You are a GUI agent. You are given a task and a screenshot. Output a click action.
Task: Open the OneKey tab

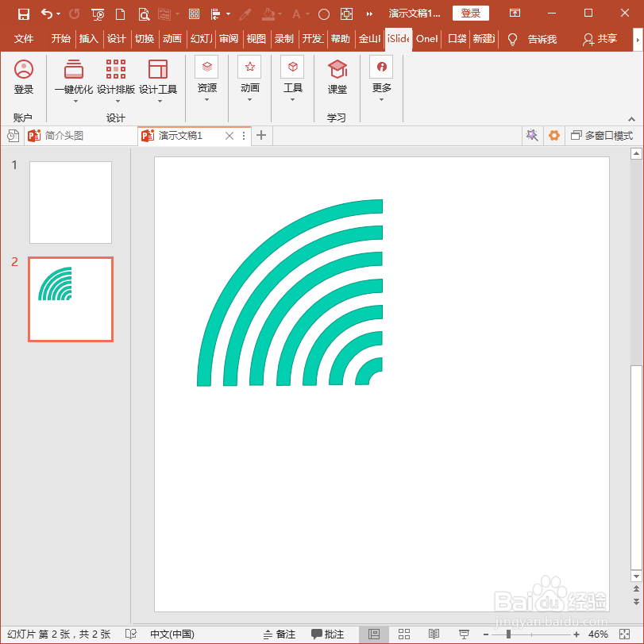(x=426, y=39)
